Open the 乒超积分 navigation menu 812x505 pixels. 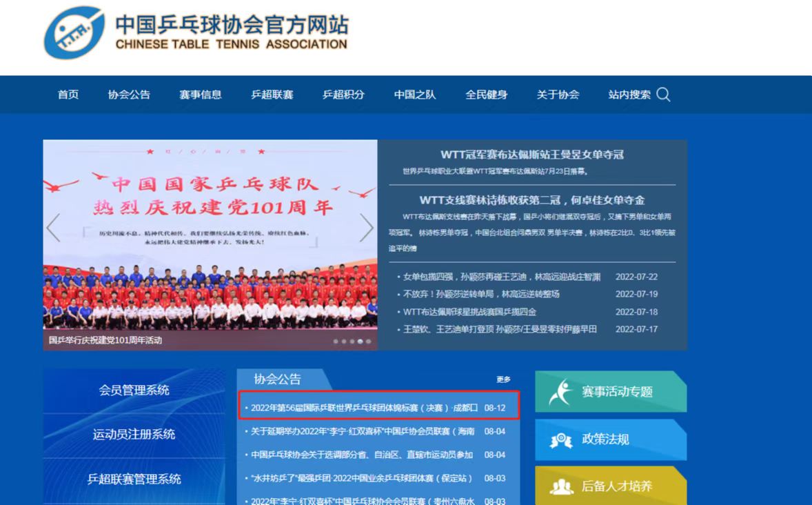pyautogui.click(x=343, y=95)
